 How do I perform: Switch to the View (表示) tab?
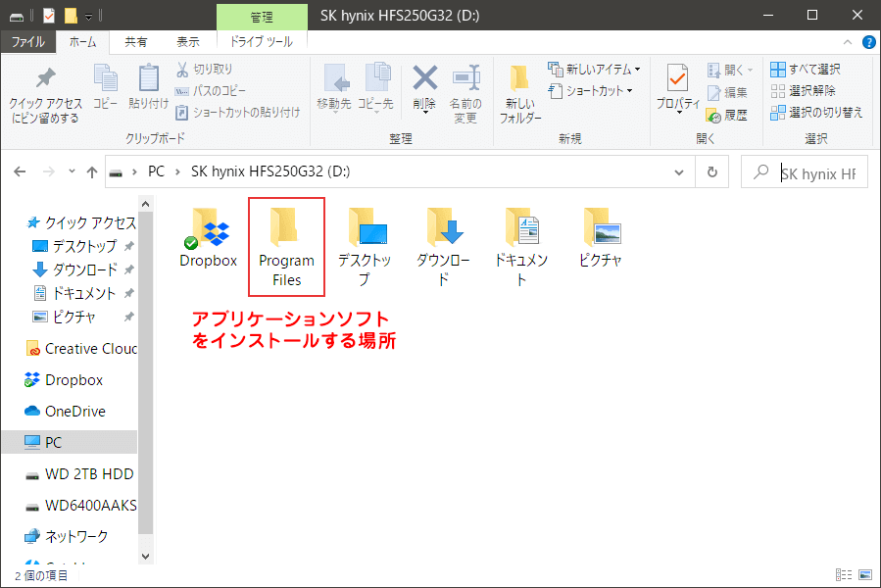(x=187, y=42)
